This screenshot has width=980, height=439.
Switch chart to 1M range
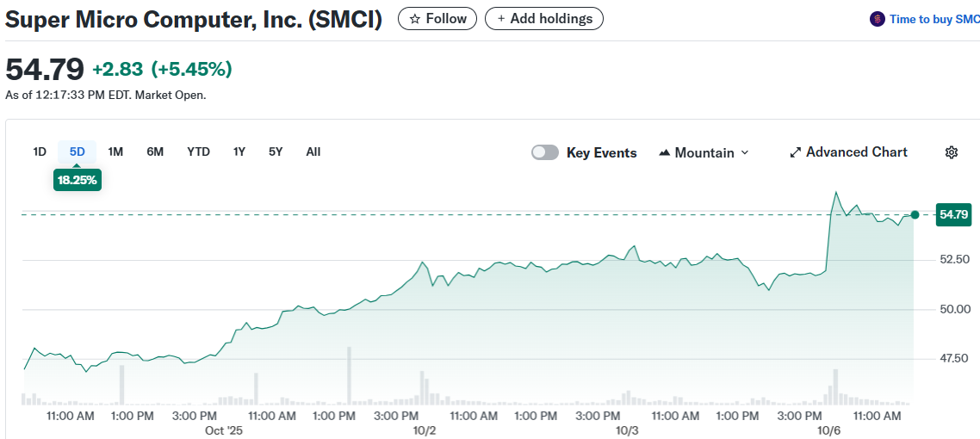(115, 151)
